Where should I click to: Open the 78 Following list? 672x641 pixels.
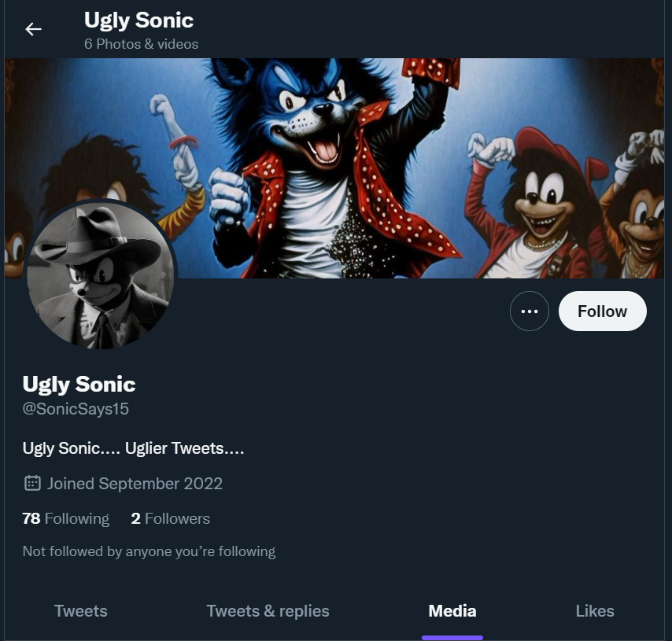tap(65, 518)
